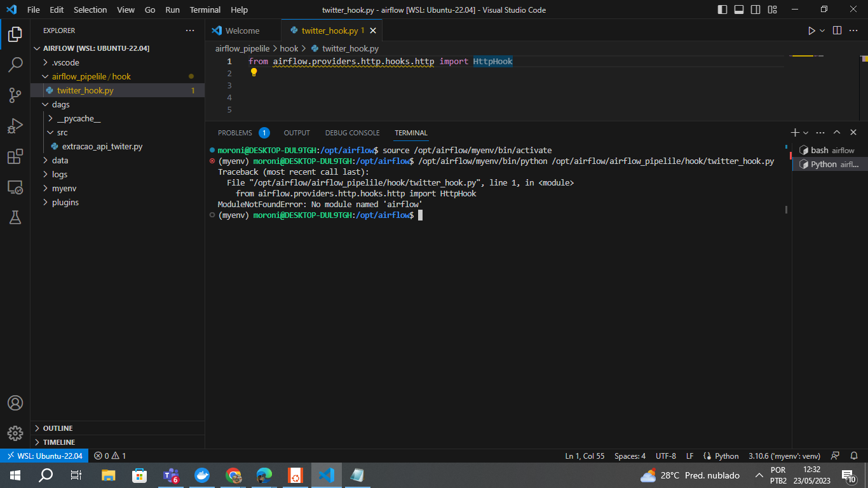Open Docker Desktop from the taskbar

[x=202, y=475]
